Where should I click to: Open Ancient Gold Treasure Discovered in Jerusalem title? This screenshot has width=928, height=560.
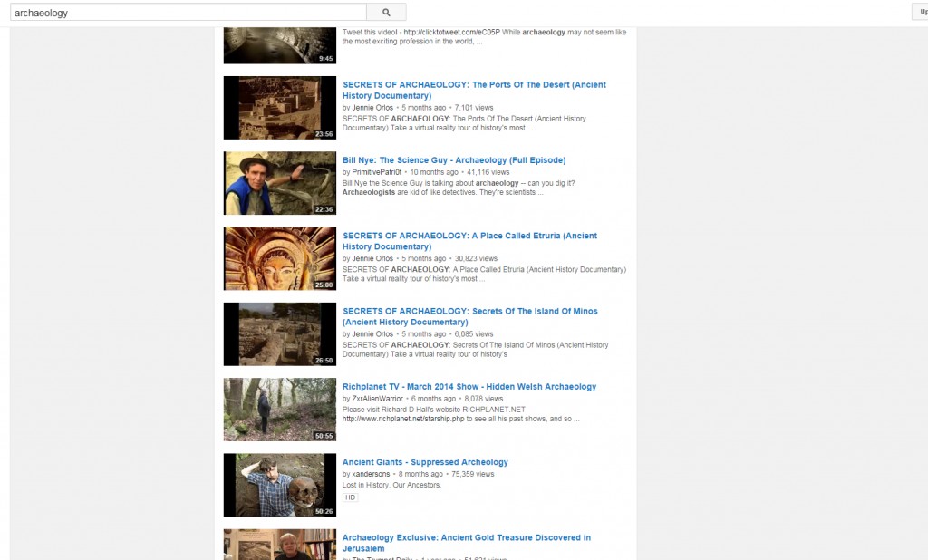click(x=467, y=543)
